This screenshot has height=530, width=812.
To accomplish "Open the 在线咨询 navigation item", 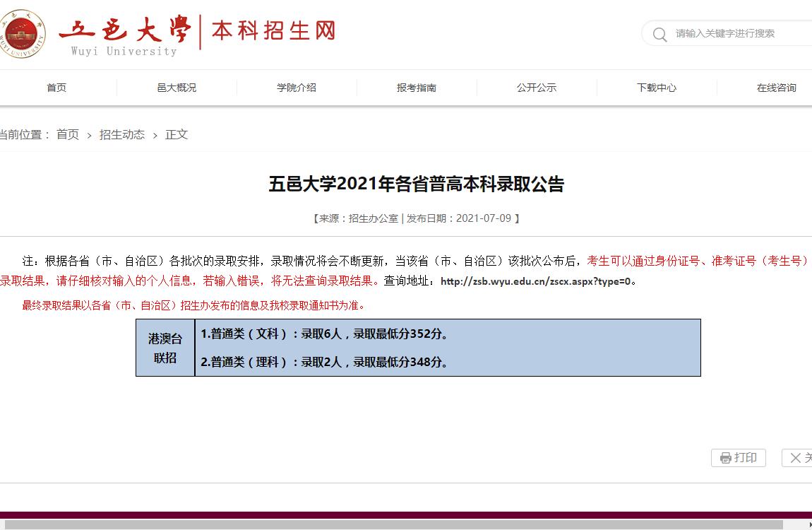I will 776,88.
